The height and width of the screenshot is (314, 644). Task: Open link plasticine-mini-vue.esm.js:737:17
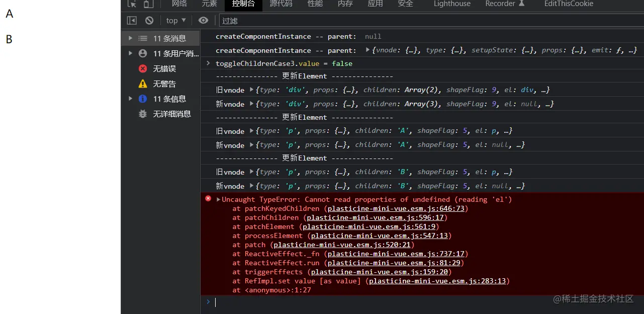(396, 254)
